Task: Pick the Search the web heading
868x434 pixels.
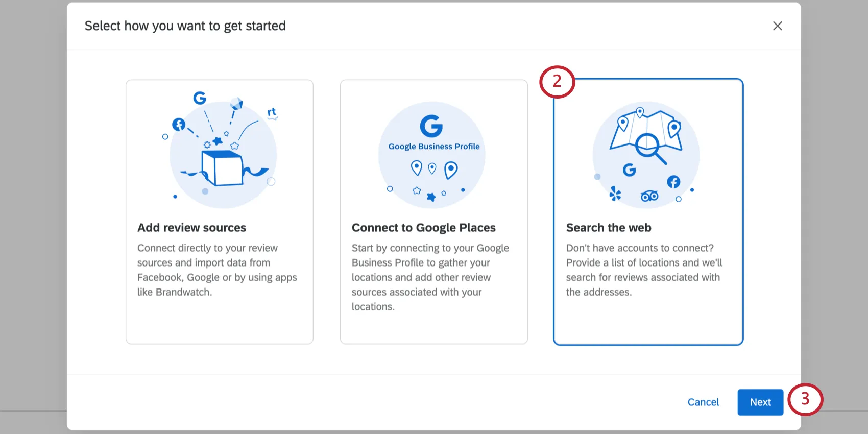Action: (x=609, y=228)
